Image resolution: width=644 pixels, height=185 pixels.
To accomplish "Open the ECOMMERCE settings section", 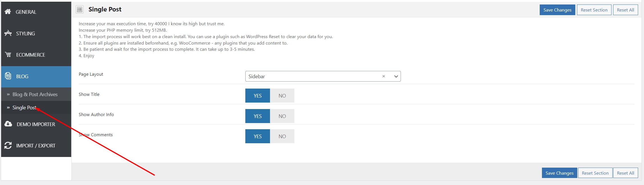I will point(36,55).
